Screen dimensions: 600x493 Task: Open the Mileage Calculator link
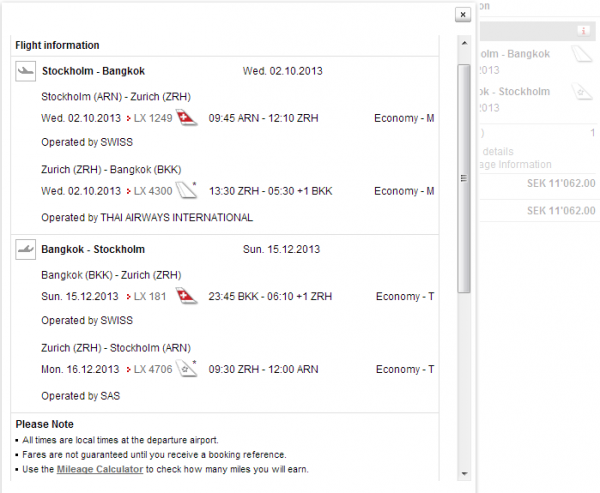point(99,468)
